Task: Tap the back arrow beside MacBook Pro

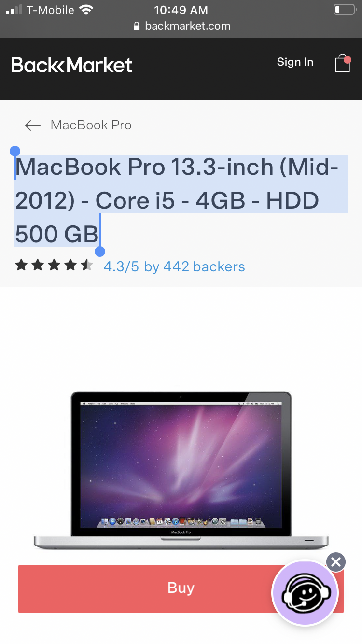Action: pos(33,126)
